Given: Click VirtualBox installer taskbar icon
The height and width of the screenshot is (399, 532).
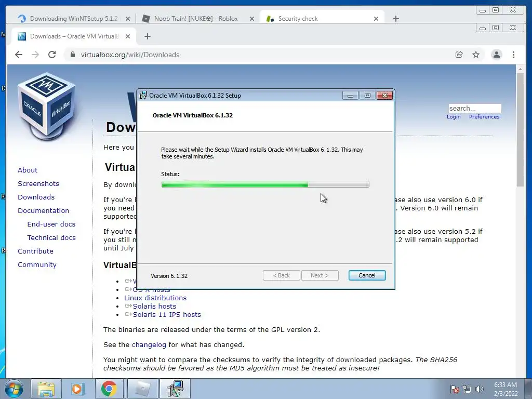Looking at the screenshot, I should click(x=175, y=389).
